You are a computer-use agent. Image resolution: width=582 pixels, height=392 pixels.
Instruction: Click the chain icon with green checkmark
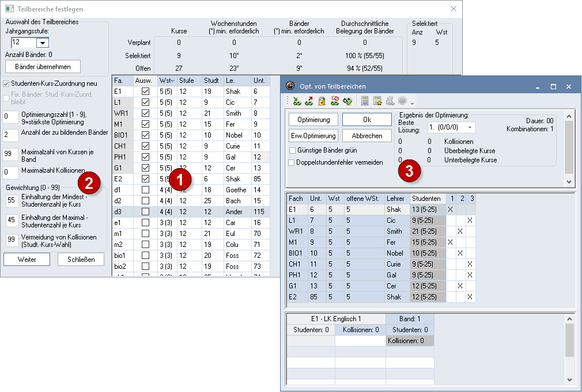[347, 101]
